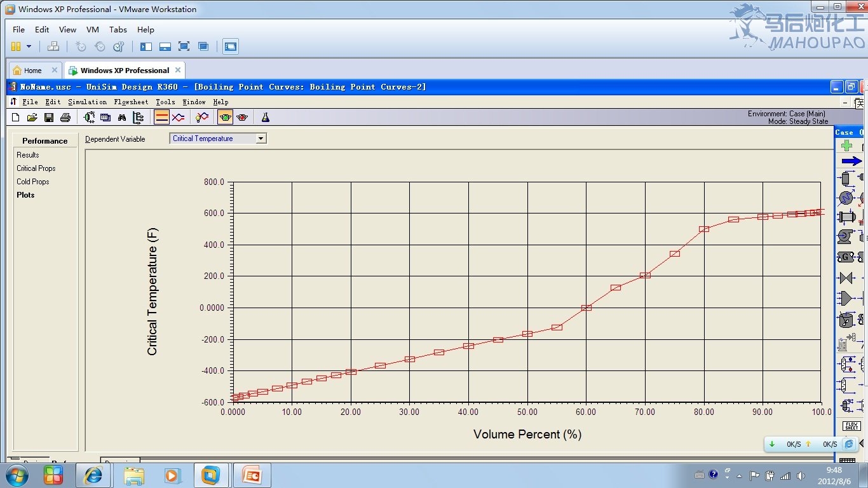The height and width of the screenshot is (488, 868).
Task: Click the volume speaker tray icon
Action: pos(801,475)
